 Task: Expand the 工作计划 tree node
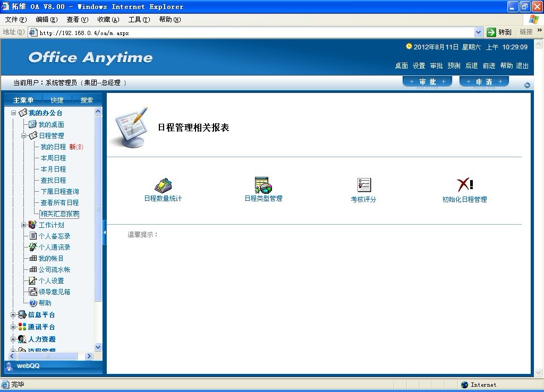(24, 225)
